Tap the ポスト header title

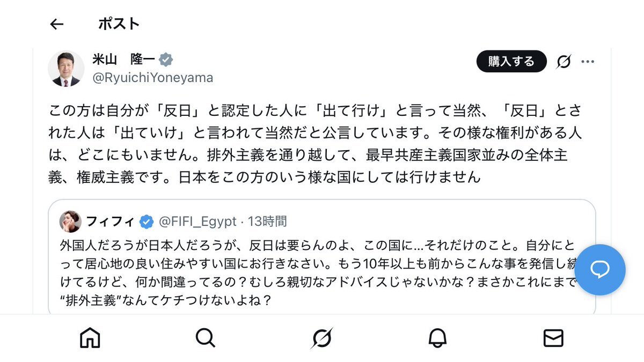coord(119,24)
